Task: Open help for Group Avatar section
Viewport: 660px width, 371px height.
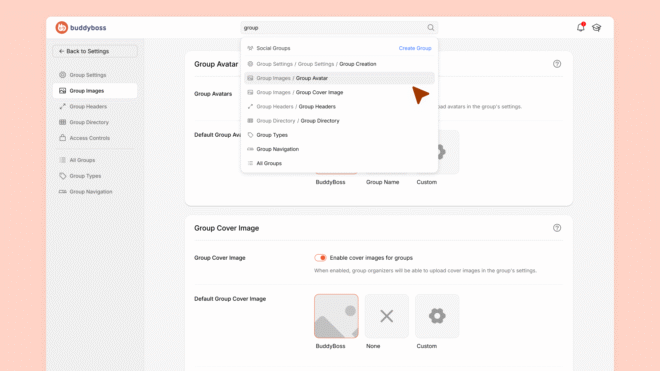Action: click(x=557, y=64)
